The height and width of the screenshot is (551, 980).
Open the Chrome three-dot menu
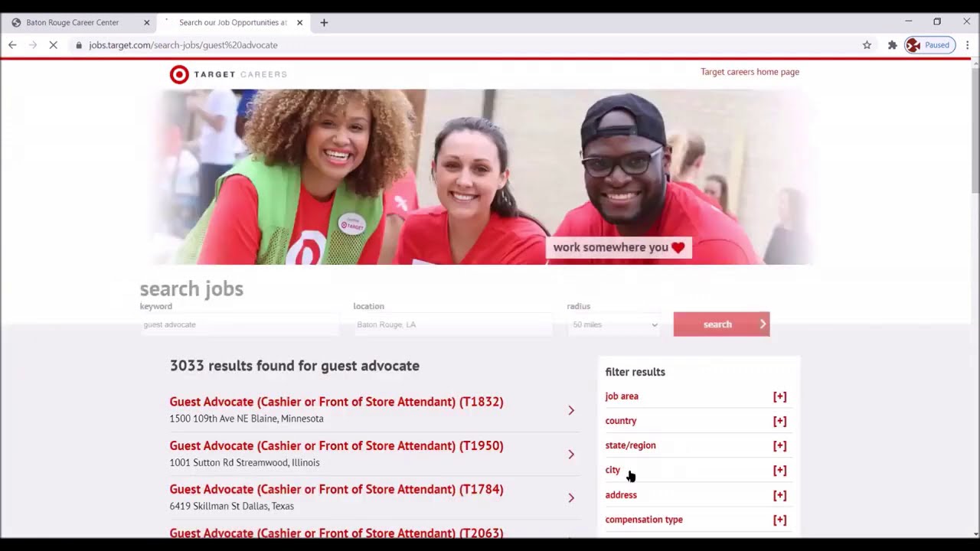coord(967,45)
